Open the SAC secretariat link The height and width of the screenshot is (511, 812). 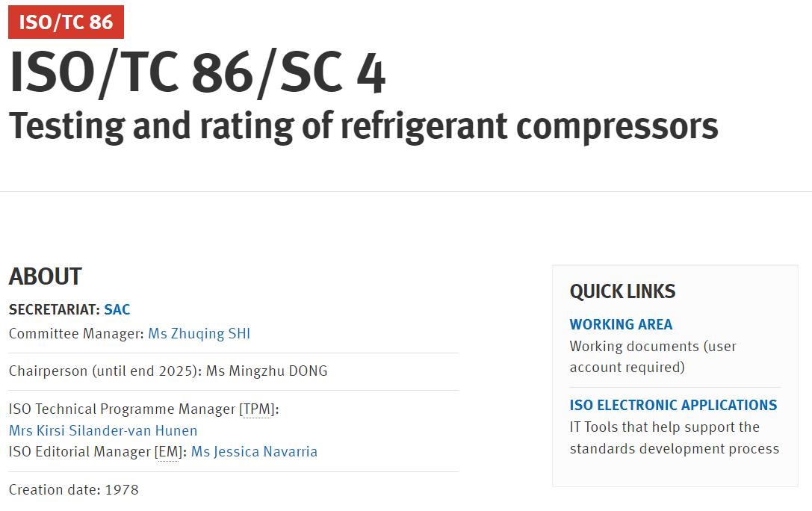(x=117, y=309)
